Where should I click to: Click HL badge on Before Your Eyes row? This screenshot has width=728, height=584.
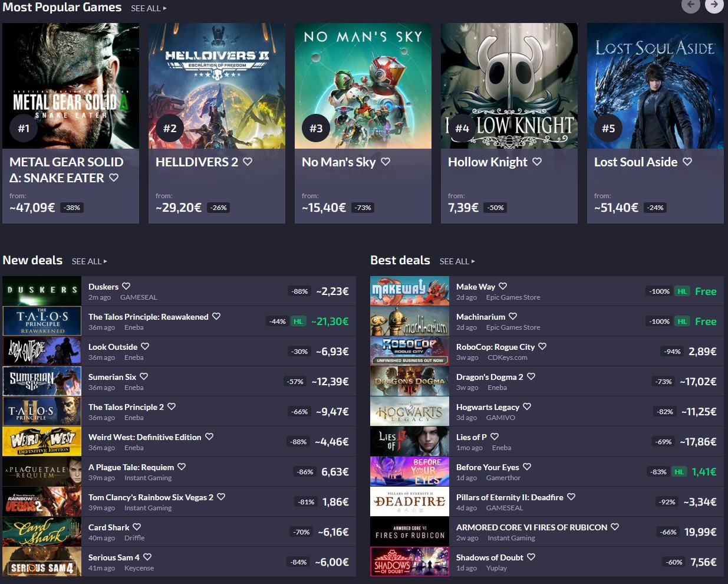(x=679, y=472)
